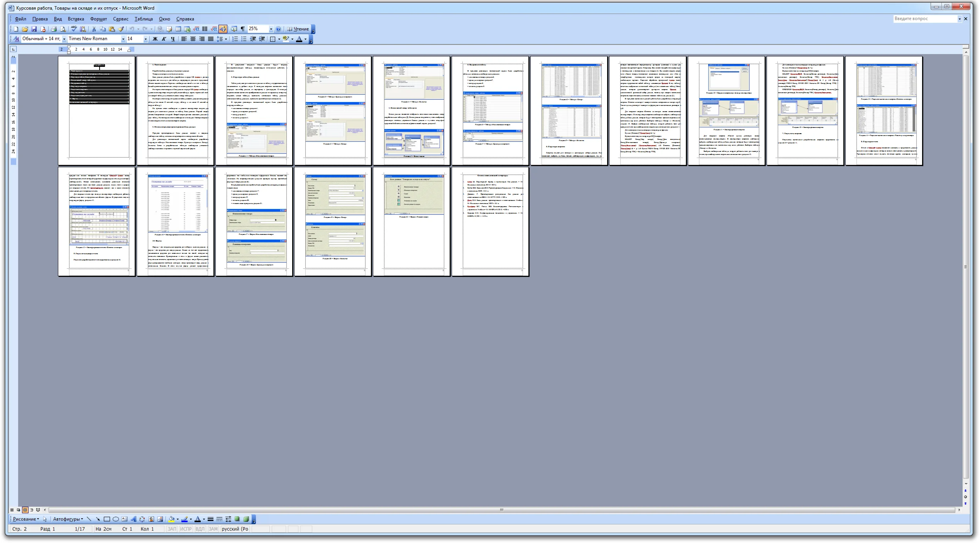Click the yellow fill color bucket
Image resolution: width=980 pixels, height=543 pixels.
click(171, 519)
